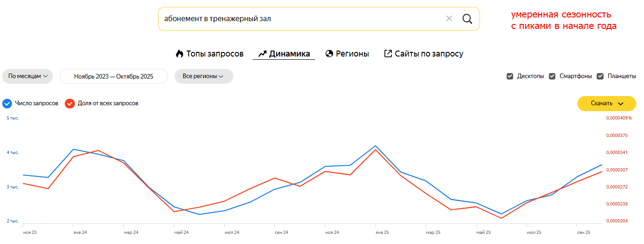Uncheck the Смартфоны checkbox
The image size is (644, 244).
(x=552, y=76)
